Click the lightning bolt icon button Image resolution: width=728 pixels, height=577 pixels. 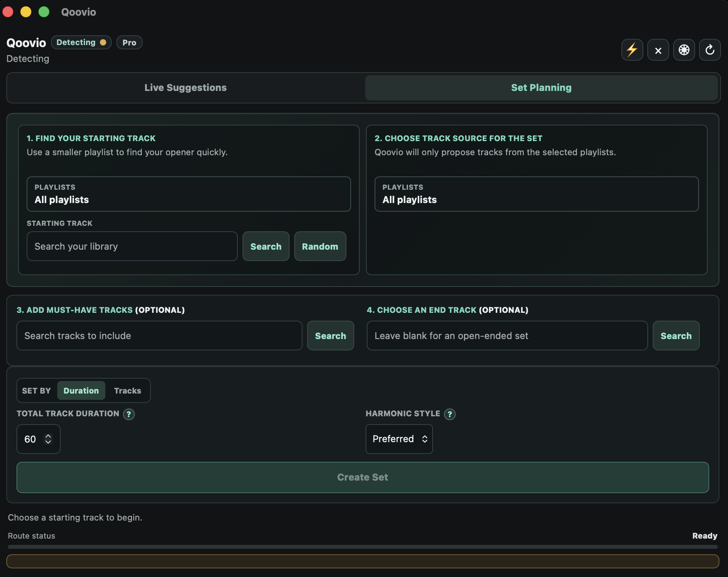pyautogui.click(x=632, y=50)
